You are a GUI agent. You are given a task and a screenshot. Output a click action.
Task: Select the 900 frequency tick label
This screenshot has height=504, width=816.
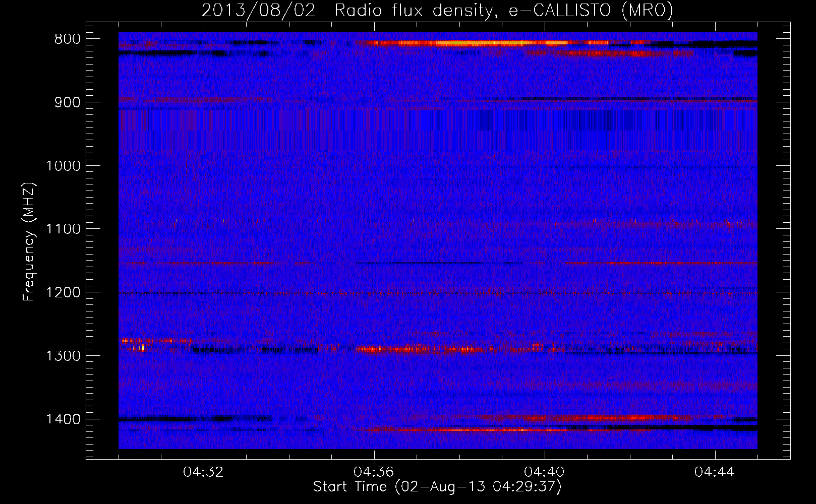pos(67,102)
